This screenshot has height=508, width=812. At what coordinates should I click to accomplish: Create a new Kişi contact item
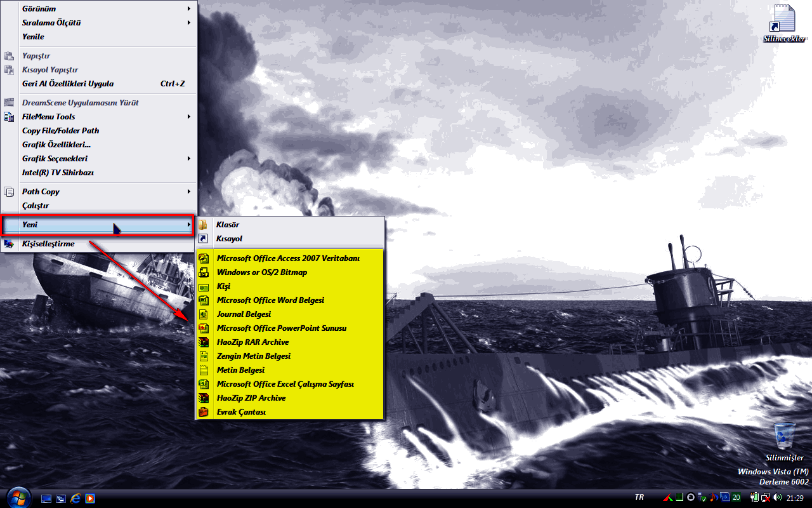pyautogui.click(x=289, y=286)
